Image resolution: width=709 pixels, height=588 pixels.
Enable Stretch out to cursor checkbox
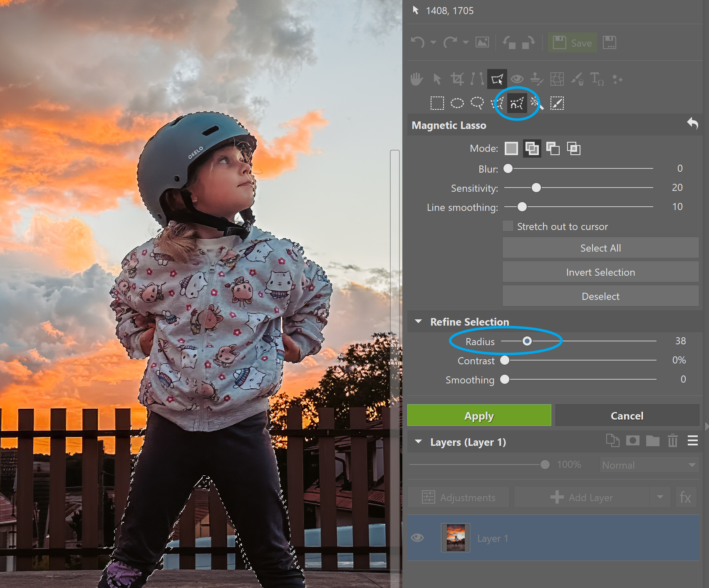[x=508, y=226]
